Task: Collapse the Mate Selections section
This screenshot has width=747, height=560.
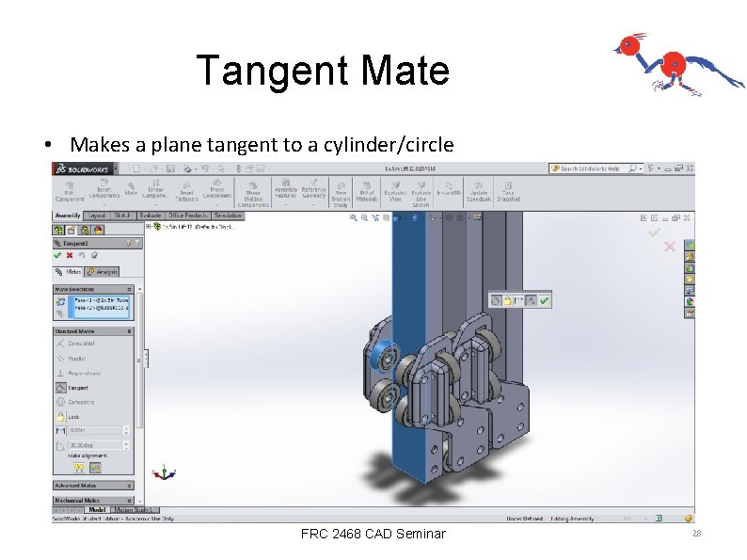Action: pyautogui.click(x=129, y=289)
